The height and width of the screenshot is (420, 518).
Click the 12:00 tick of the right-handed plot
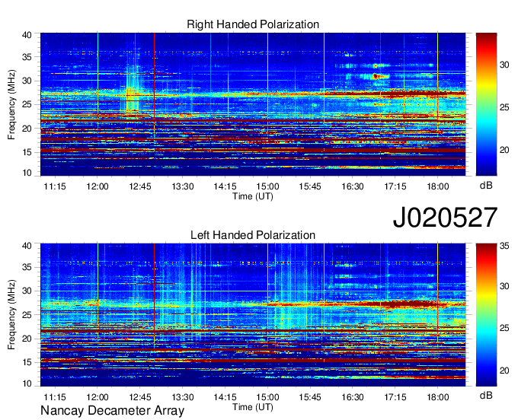[98, 186]
